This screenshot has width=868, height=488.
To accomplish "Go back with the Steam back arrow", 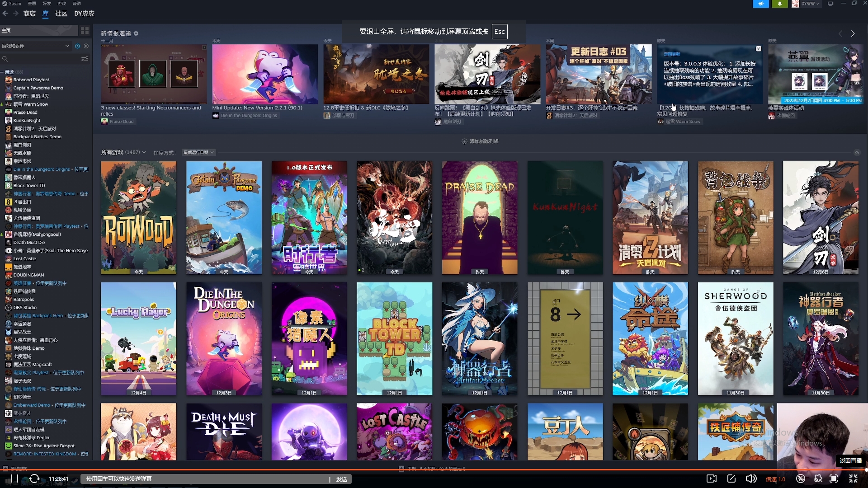I will pos(5,14).
